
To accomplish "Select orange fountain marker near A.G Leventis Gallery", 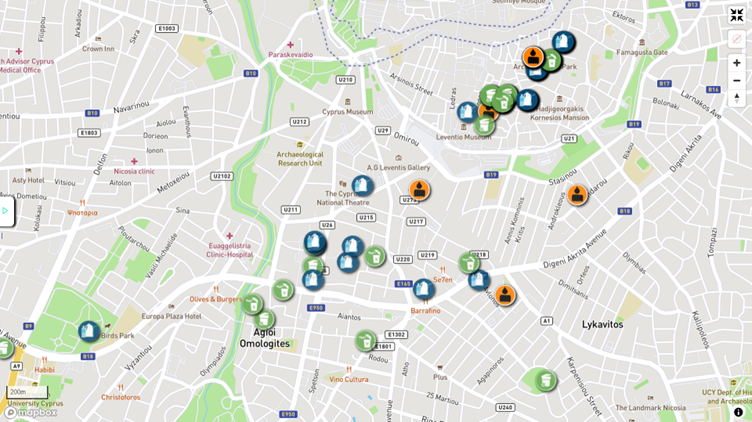I will 419,190.
